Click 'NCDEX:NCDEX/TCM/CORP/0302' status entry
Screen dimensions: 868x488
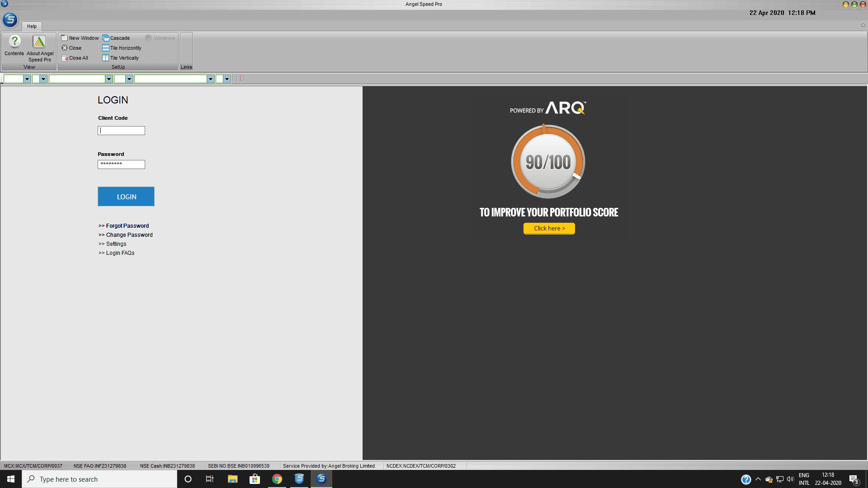tap(421, 466)
